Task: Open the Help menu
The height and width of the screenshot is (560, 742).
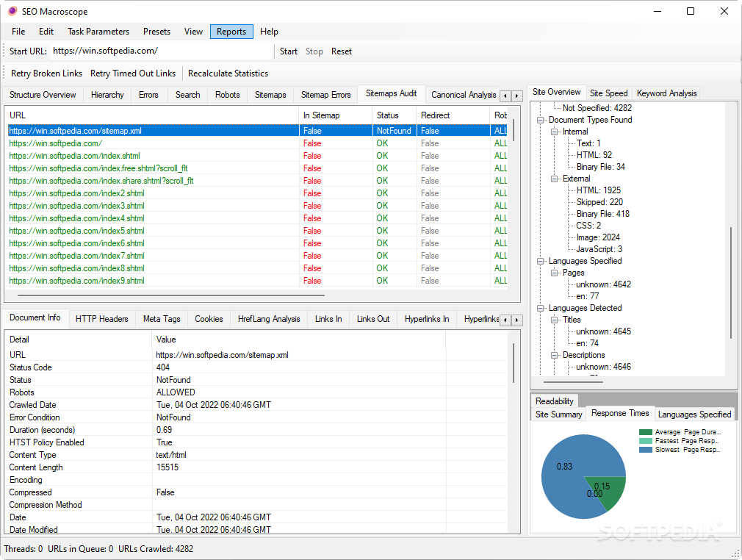Action: click(x=269, y=32)
